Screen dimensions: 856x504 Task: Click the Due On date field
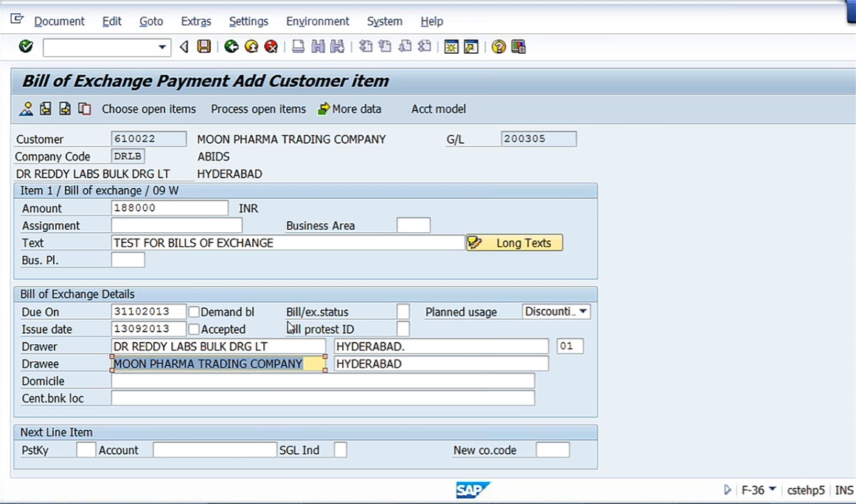point(148,312)
